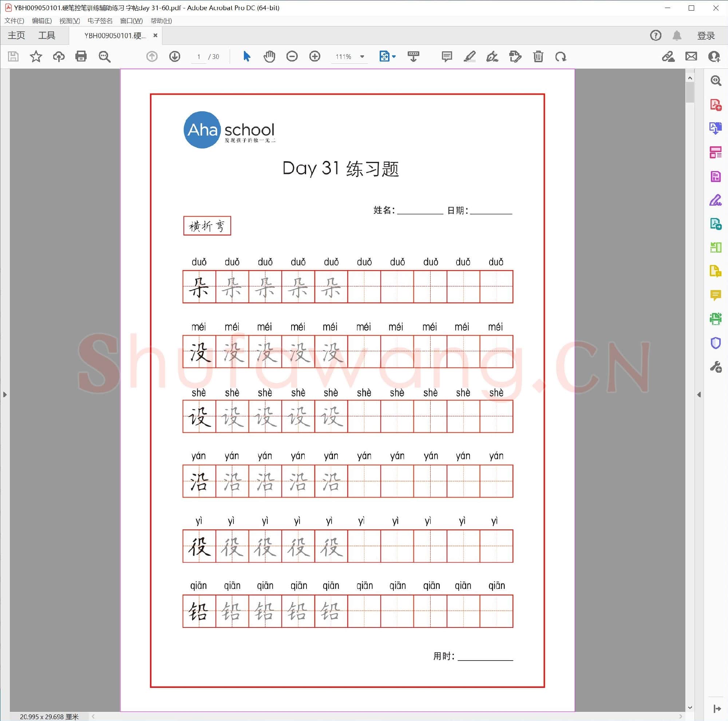Image resolution: width=728 pixels, height=721 pixels.
Task: Click the 登录 sign-in button
Action: pyautogui.click(x=706, y=35)
